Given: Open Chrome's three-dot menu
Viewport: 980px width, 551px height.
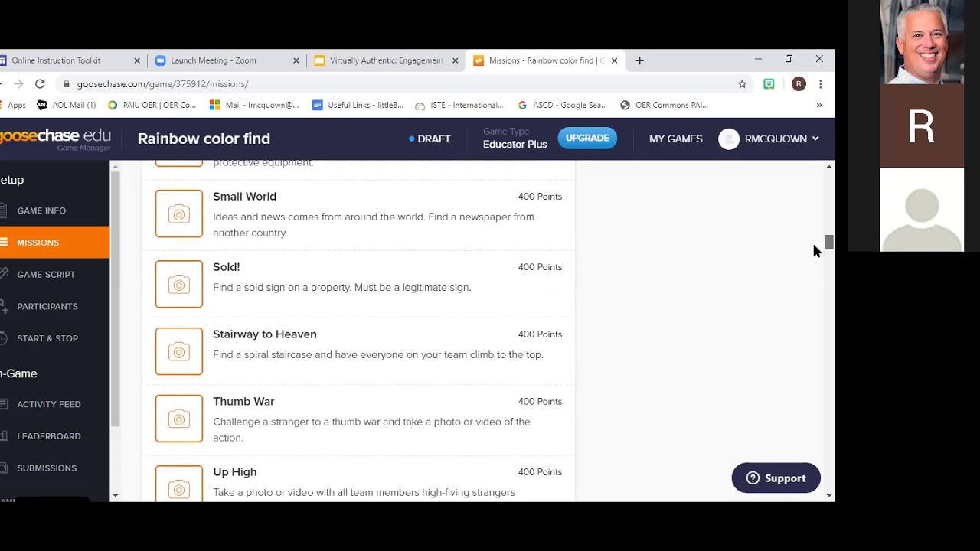Looking at the screenshot, I should pyautogui.click(x=820, y=84).
